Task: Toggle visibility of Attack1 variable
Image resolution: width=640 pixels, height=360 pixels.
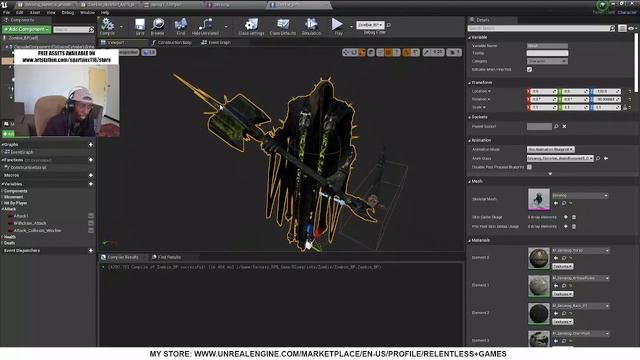Action: (91, 216)
